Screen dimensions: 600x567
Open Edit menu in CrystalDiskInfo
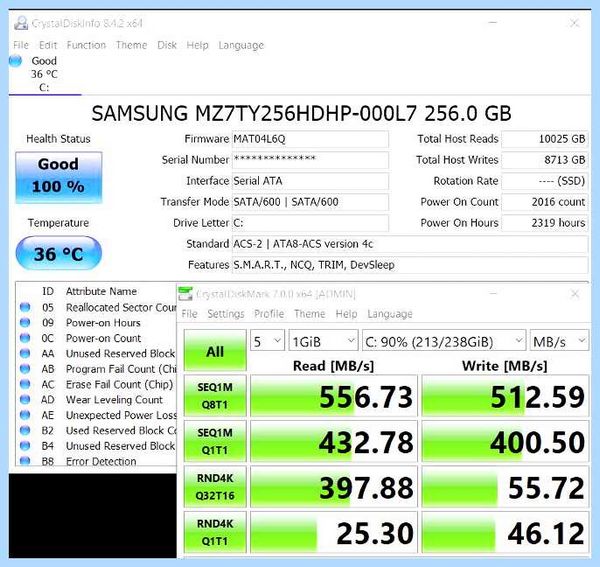click(x=48, y=45)
